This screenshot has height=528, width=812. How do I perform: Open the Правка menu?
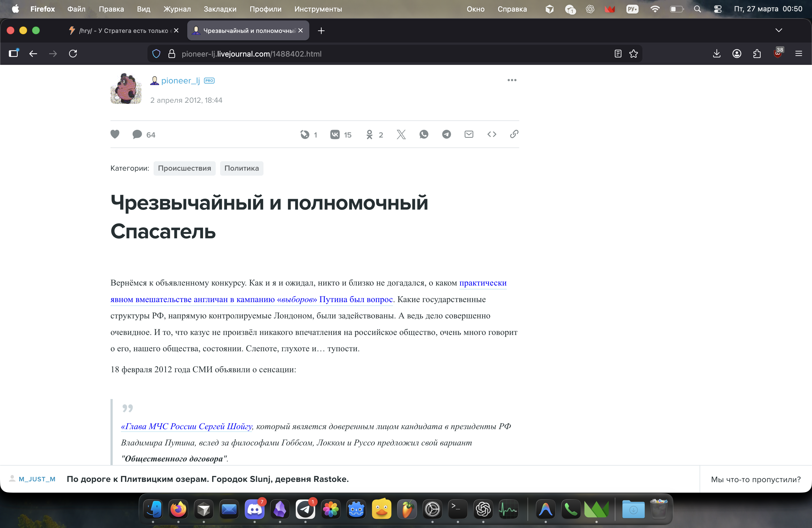pos(111,9)
